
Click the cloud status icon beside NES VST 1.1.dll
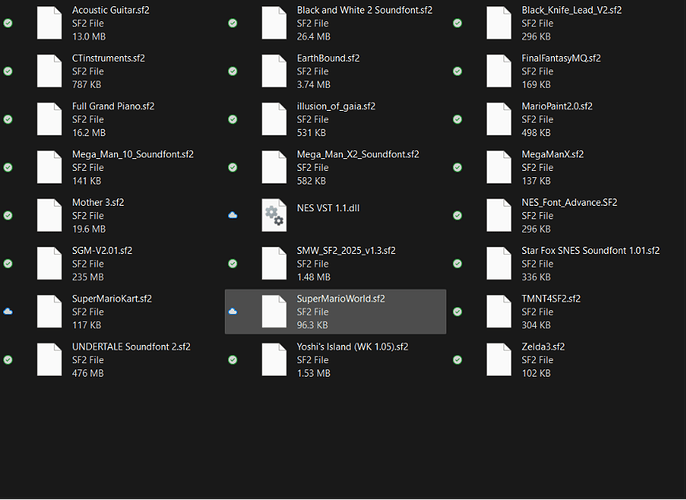point(233,215)
